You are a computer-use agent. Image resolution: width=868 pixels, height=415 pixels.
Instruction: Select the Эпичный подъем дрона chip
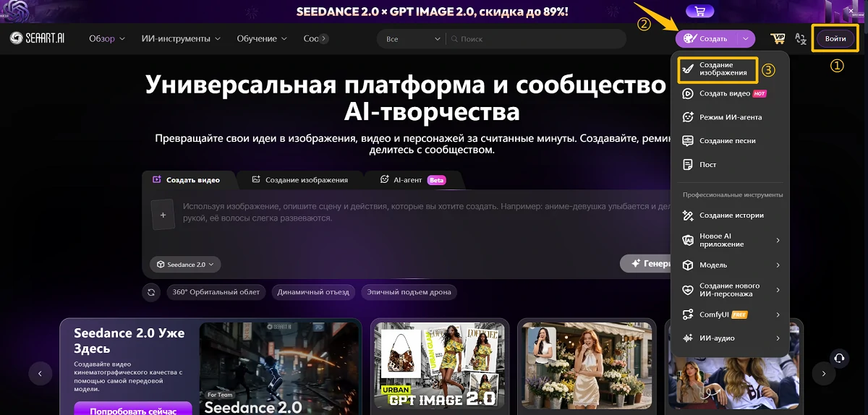coord(409,292)
